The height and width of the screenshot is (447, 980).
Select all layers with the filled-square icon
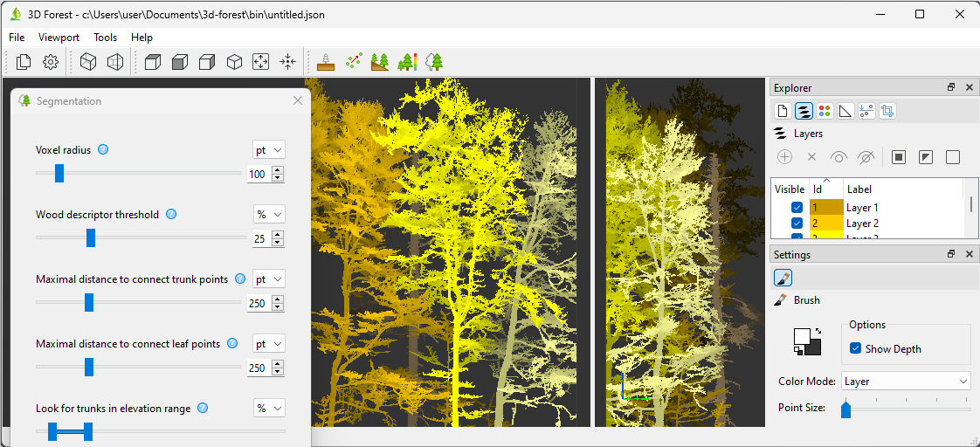tap(899, 157)
